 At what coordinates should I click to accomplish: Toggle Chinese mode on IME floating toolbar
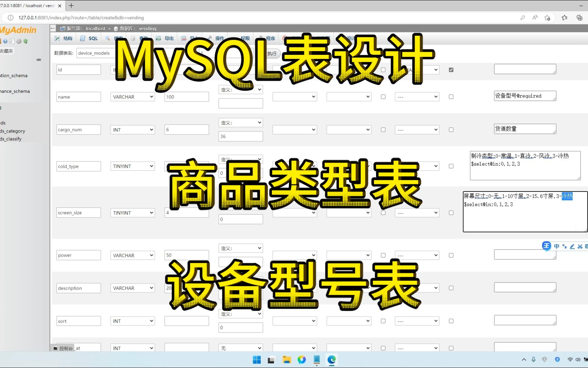557,246
